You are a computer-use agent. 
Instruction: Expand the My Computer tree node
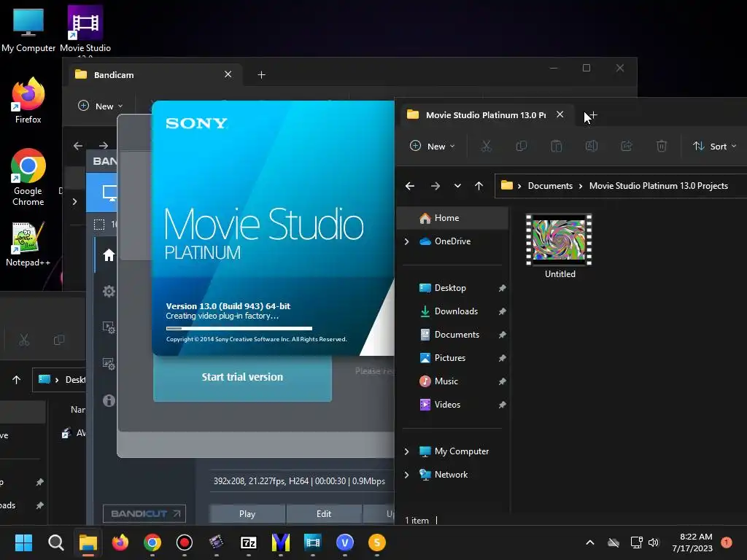[x=406, y=451]
